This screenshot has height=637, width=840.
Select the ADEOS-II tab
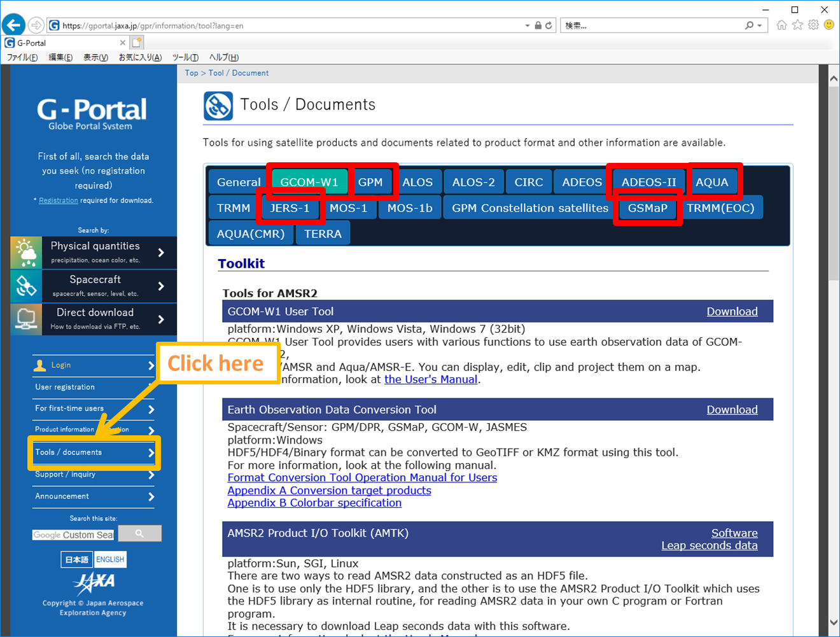coord(649,182)
